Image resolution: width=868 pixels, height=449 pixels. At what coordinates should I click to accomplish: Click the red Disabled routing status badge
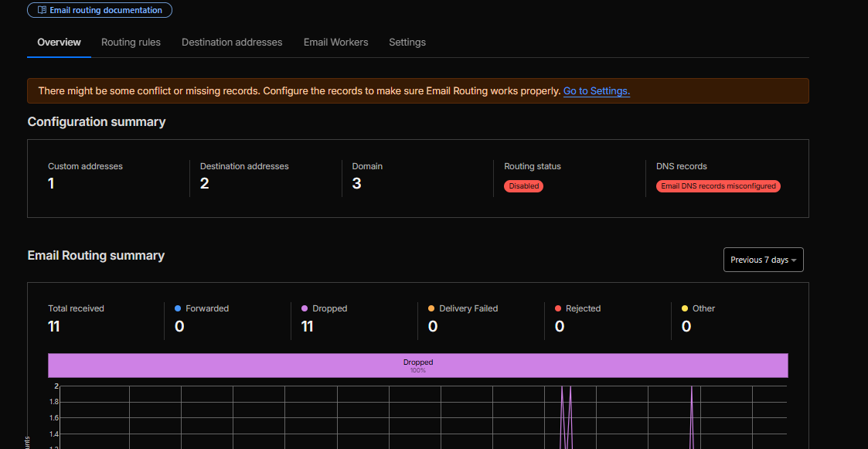[x=524, y=186]
